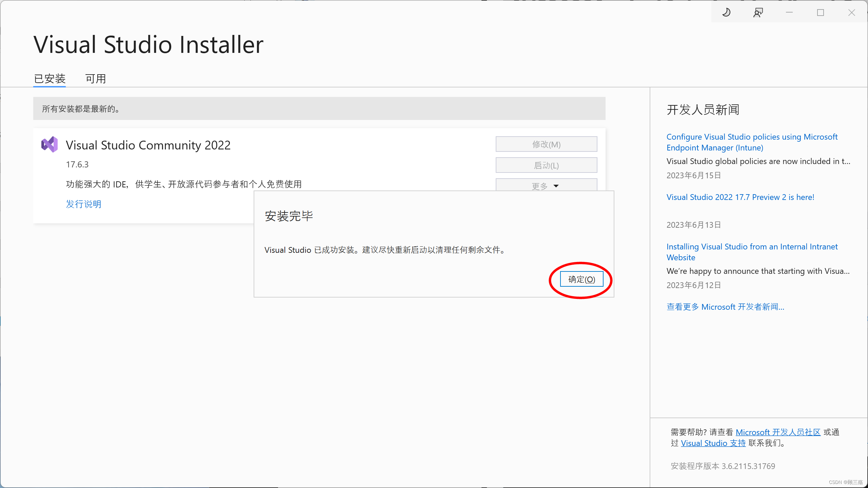
Task: Click the 安装完毕 dialog heading
Action: tap(289, 216)
